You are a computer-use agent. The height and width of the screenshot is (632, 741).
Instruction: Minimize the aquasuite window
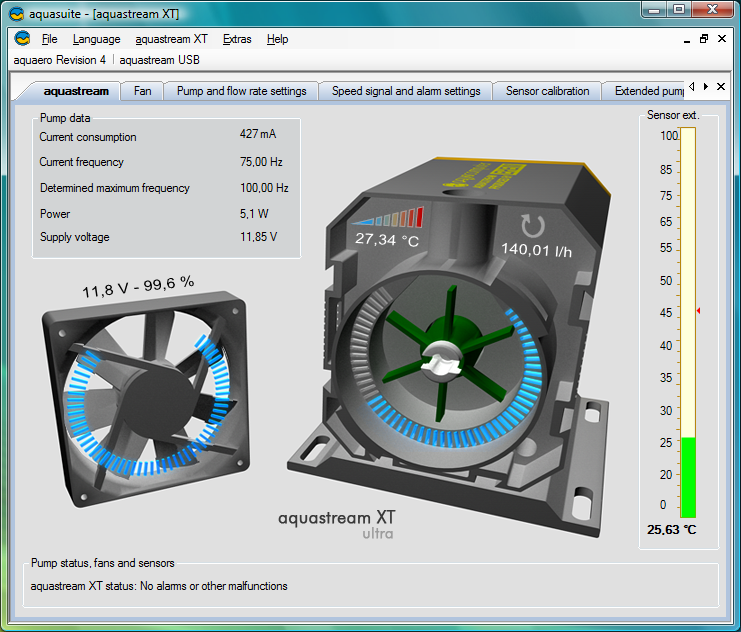[x=654, y=10]
